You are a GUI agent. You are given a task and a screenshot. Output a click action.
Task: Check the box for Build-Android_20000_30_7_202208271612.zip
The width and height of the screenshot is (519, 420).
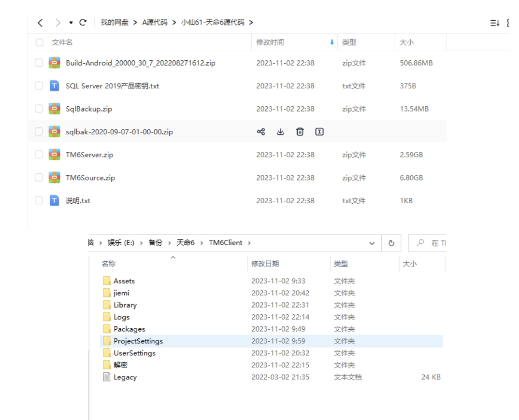point(39,63)
